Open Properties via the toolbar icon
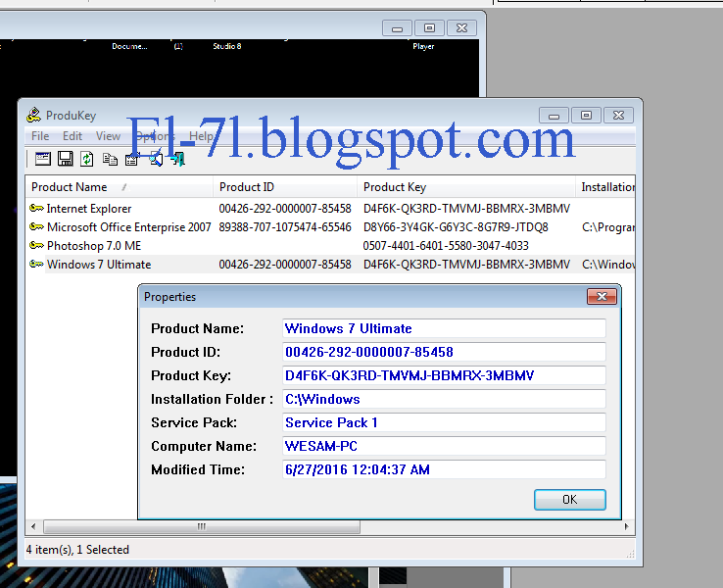The height and width of the screenshot is (588, 723). (132, 160)
